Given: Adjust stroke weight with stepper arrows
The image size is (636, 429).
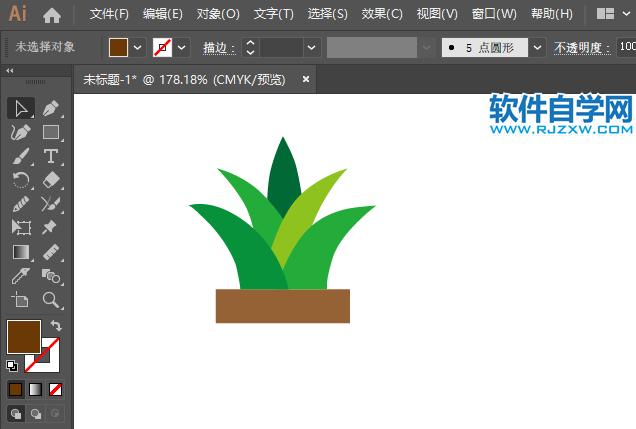Looking at the screenshot, I should [x=250, y=47].
